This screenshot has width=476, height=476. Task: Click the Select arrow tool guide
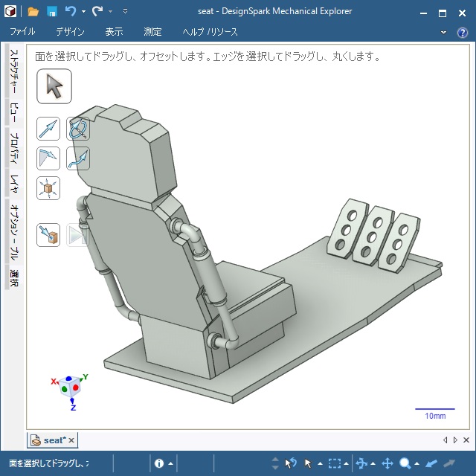coord(54,86)
